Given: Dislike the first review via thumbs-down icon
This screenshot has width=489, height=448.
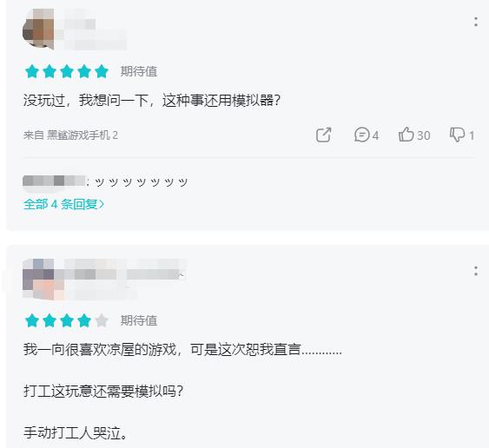Looking at the screenshot, I should [x=462, y=135].
